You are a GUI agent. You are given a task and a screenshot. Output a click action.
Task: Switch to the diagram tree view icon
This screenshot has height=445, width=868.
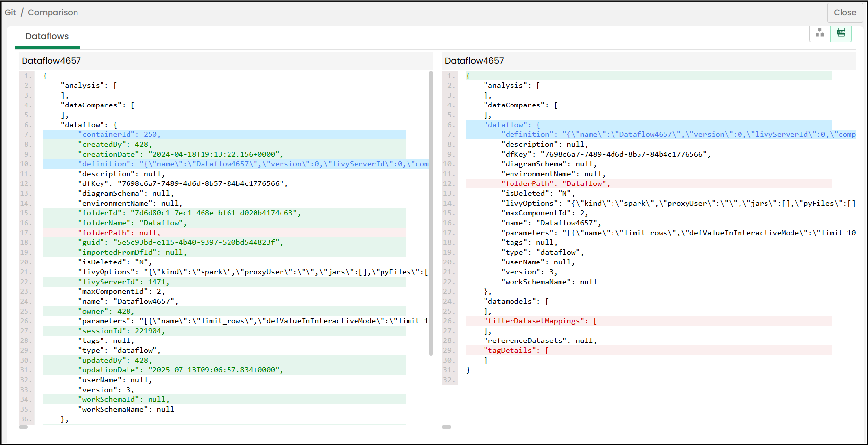tap(819, 33)
